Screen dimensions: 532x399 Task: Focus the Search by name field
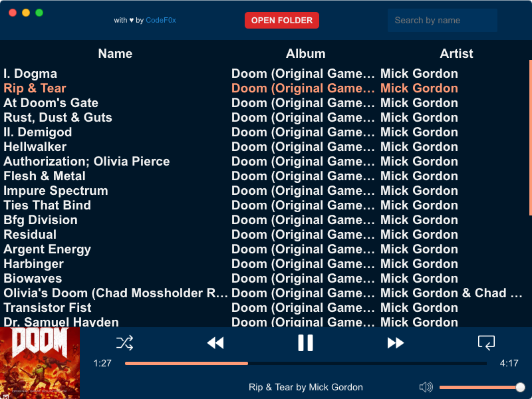442,21
